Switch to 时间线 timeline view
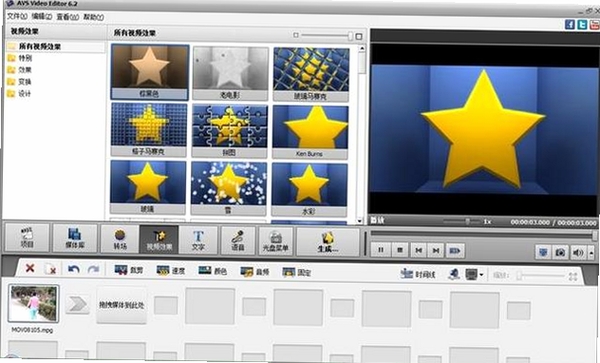Viewport: 600px width, 363px height. tap(417, 274)
